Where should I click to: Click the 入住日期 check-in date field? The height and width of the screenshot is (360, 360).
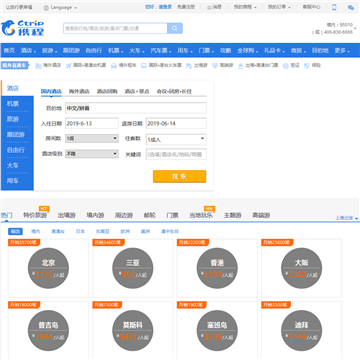pos(92,123)
